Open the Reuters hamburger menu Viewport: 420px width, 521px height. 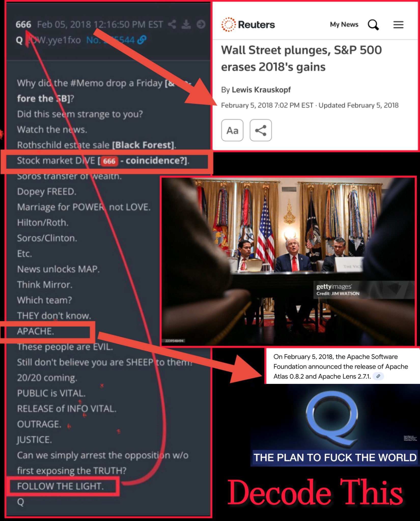[x=398, y=25]
